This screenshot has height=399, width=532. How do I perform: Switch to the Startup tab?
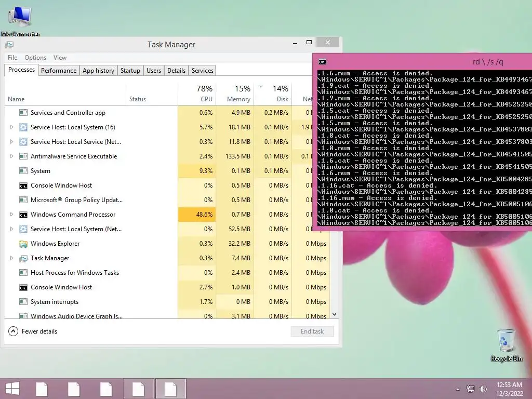point(130,71)
